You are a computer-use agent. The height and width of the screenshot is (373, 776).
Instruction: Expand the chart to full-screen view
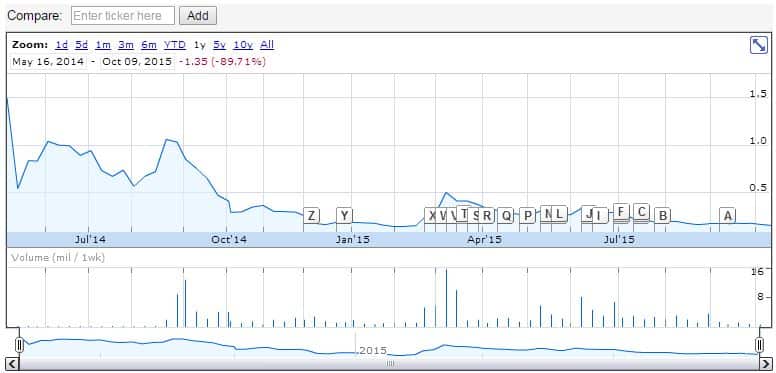[759, 46]
